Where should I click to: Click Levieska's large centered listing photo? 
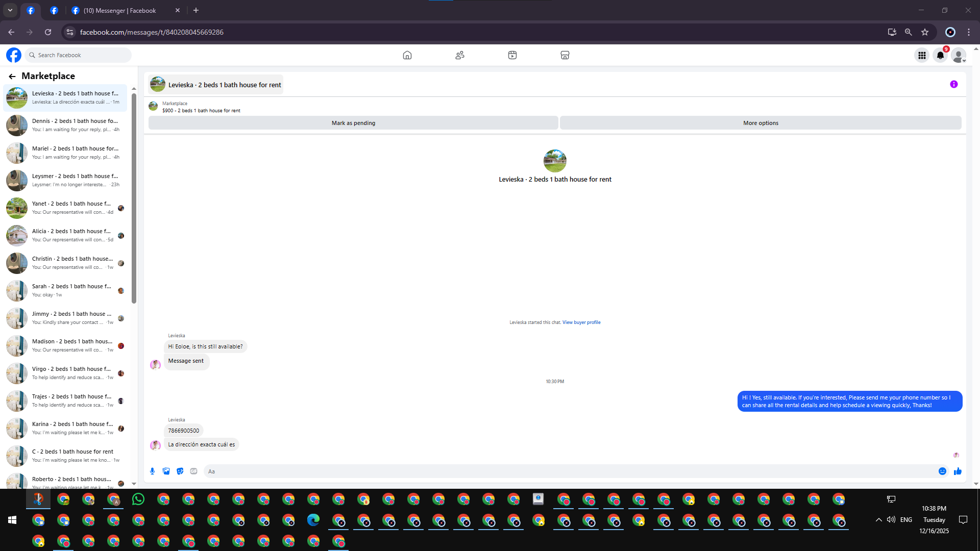click(555, 161)
